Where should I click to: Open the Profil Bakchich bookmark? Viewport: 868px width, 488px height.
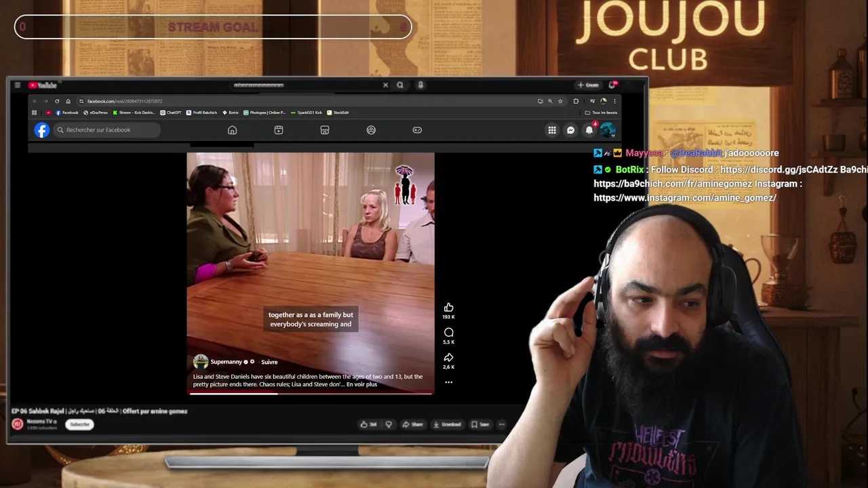(202, 113)
